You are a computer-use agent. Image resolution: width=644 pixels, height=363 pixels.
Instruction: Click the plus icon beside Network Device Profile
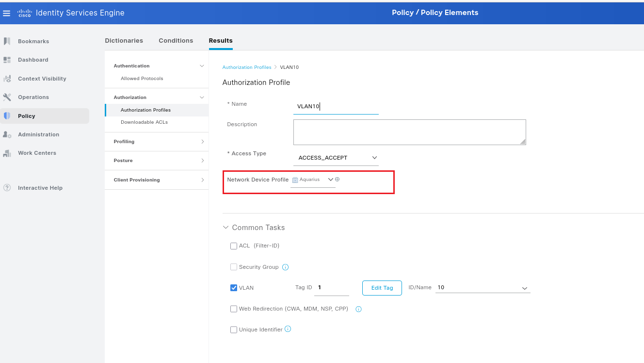[x=338, y=179]
